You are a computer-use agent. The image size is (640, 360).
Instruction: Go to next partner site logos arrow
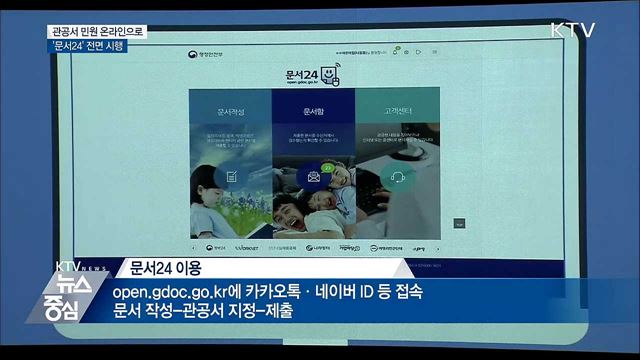coord(438,249)
